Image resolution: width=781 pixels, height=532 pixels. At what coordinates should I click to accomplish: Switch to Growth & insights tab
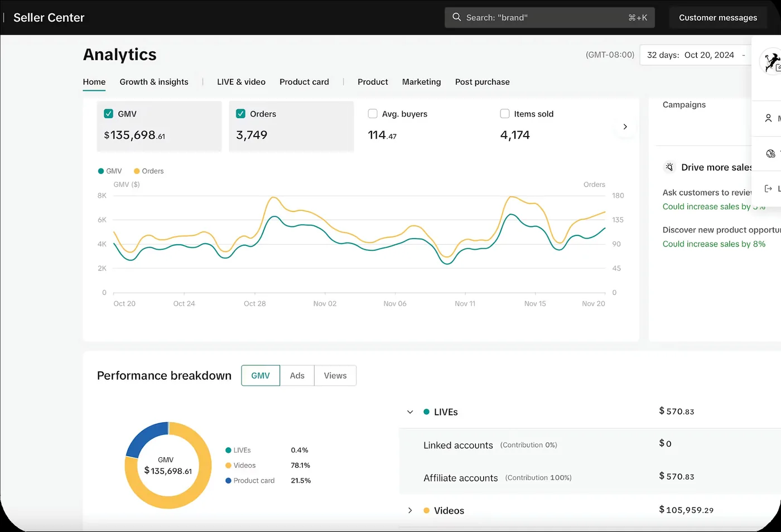click(154, 82)
